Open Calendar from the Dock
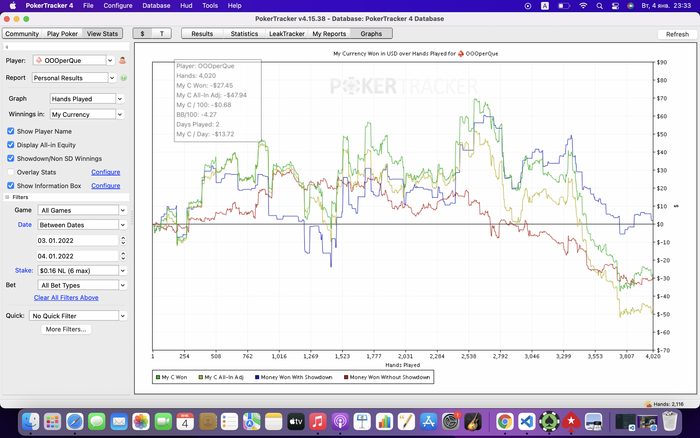 click(x=185, y=421)
